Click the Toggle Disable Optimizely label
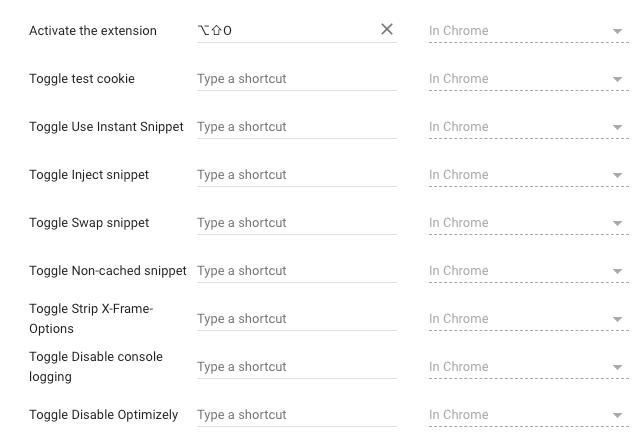The width and height of the screenshot is (644, 444). pos(104,415)
